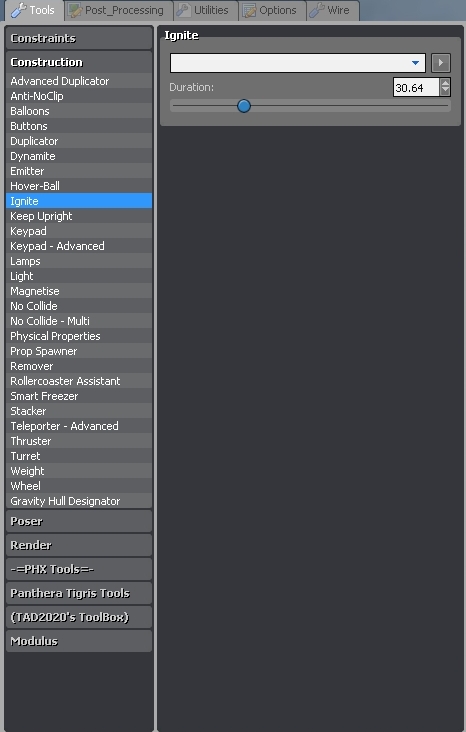Viewport: 466px width, 732px height.
Task: Select the Advanced Duplicator tool
Action: (x=79, y=81)
